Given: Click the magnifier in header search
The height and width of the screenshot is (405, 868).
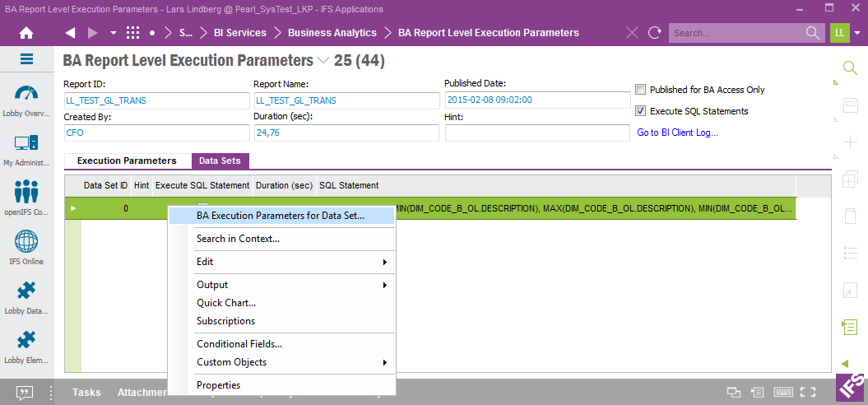Looking at the screenshot, I should coord(813,33).
